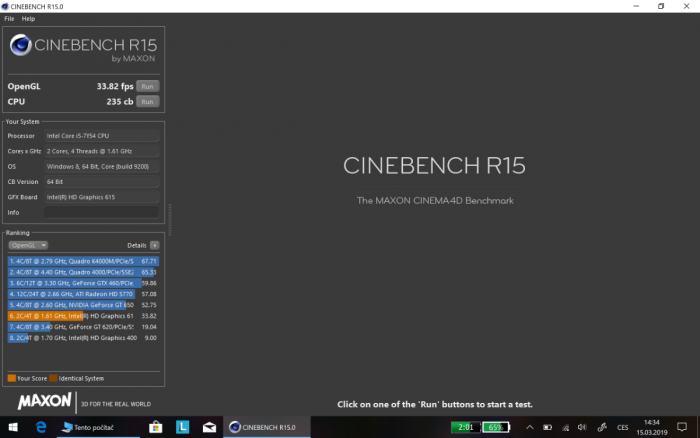The width and height of the screenshot is (700, 438).
Task: Click the blue L app taskbar icon
Action: pos(183,427)
